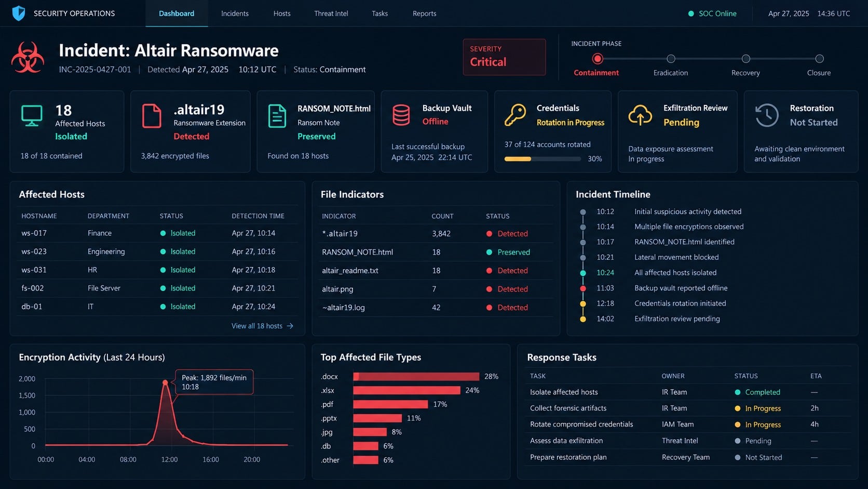This screenshot has height=489, width=868.
Task: Click the 14:36 UTC clock display
Action: coord(834,14)
